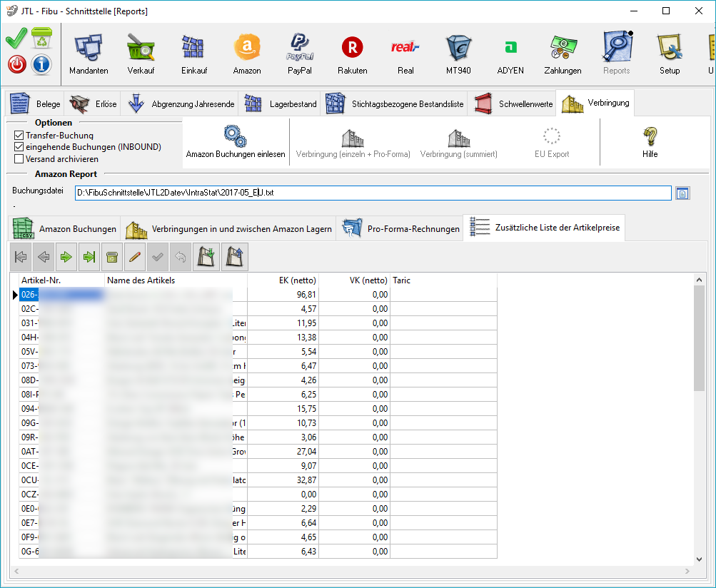Browse for Buchungsdatei file
716x588 pixels.
coord(682,193)
